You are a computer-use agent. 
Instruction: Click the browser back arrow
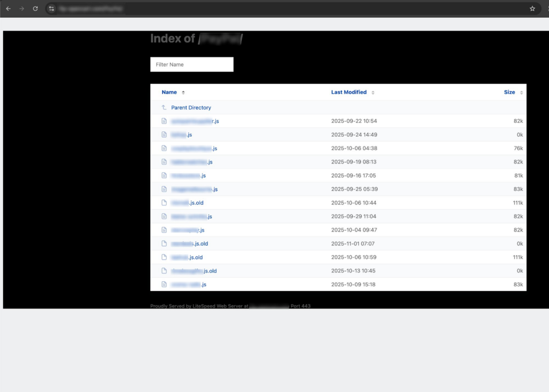(x=8, y=9)
